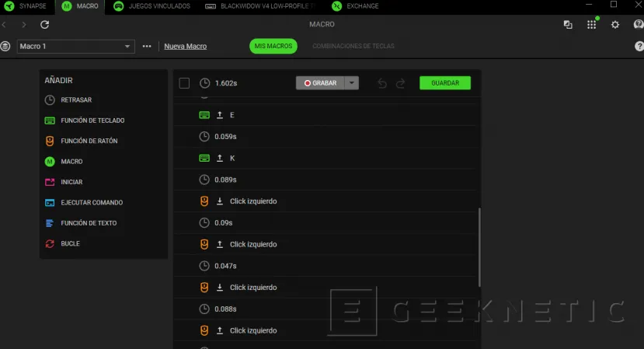Viewport: 644px width, 349px height.
Task: Open the three-dots macro options menu
Action: coord(147,47)
